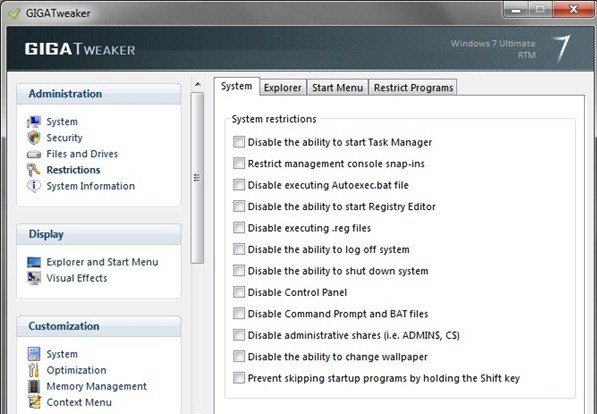Click the Context Menu icon
Image resolution: width=597 pixels, height=414 pixels.
coord(34,402)
